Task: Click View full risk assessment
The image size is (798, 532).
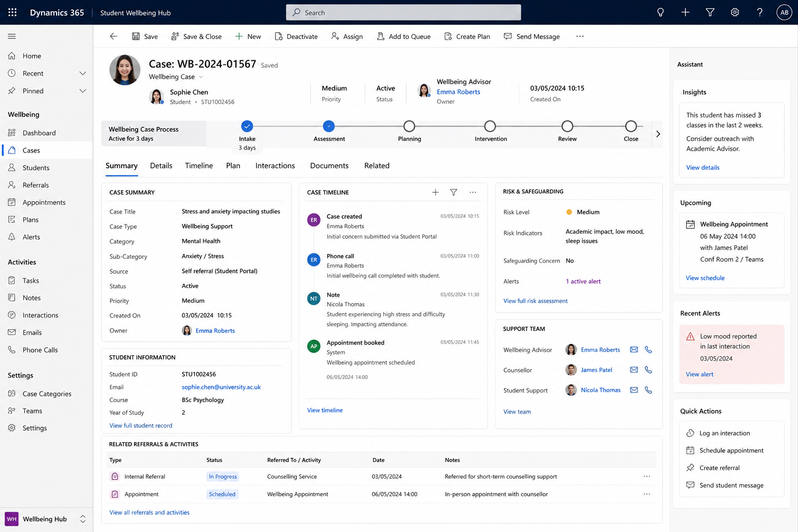Action: point(536,301)
